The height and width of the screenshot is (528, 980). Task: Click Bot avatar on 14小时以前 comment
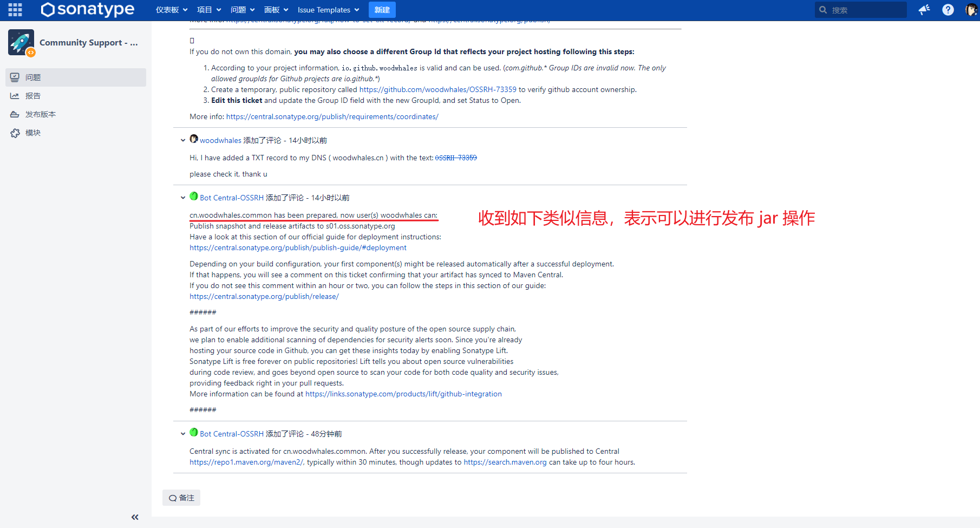194,196
